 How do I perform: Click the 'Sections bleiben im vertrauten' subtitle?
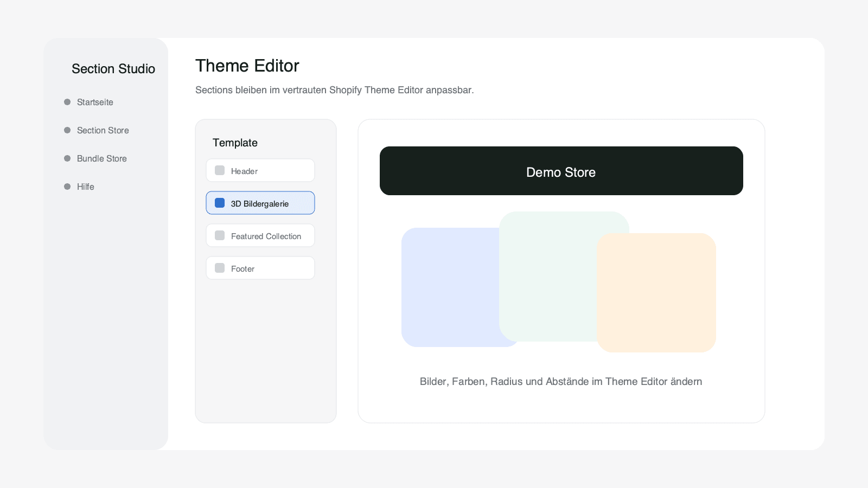point(335,90)
